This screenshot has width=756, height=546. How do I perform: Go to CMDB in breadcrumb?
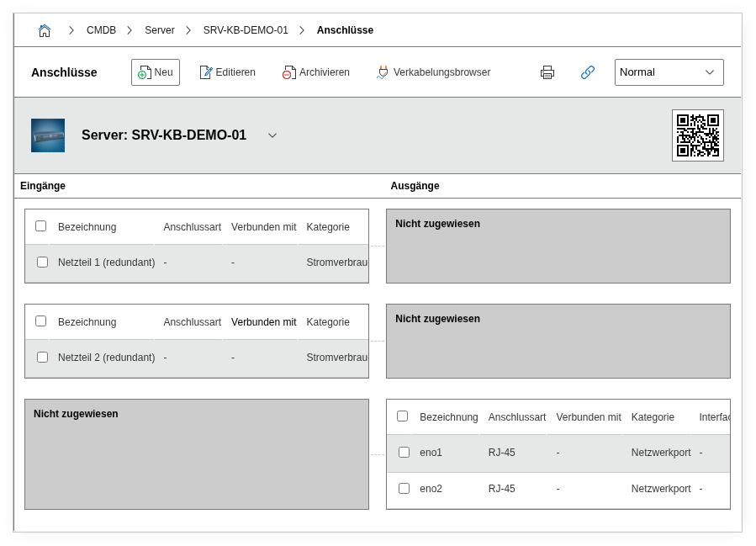pos(101,30)
